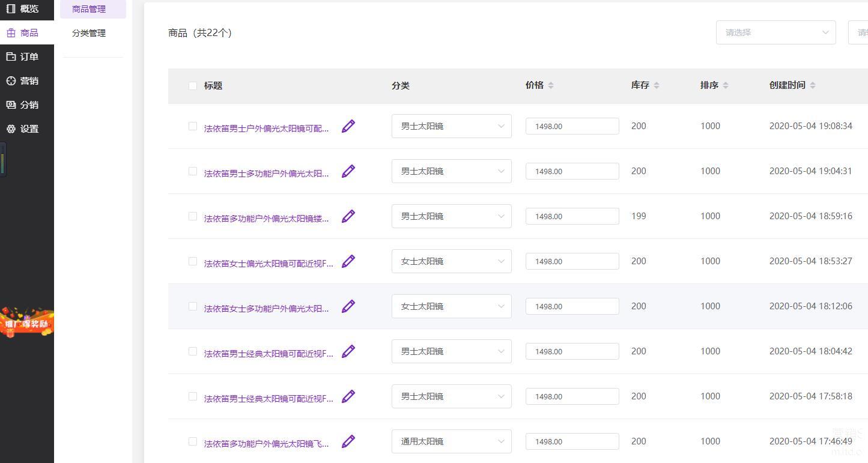Toggle select-all checkbox beside 标题 header

193,86
